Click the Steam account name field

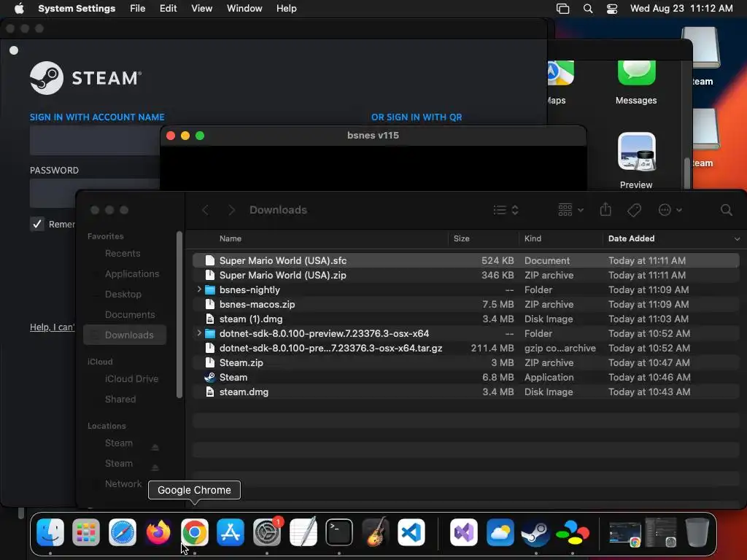(95, 141)
